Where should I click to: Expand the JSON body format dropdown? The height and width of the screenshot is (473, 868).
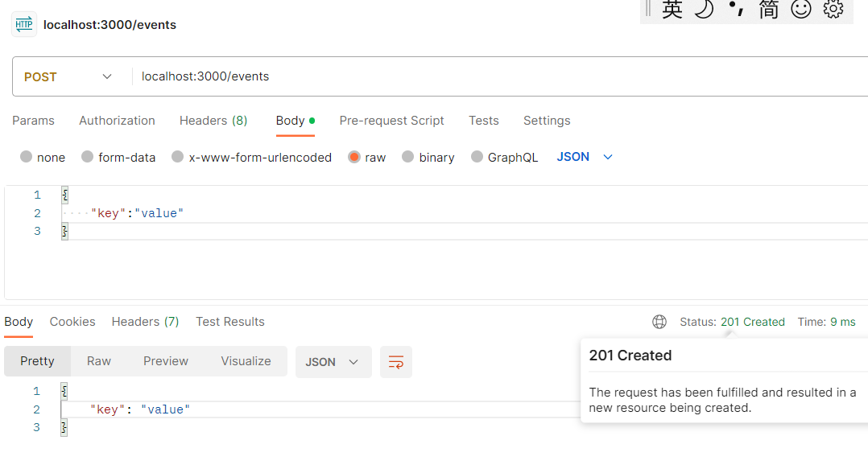pyautogui.click(x=585, y=157)
